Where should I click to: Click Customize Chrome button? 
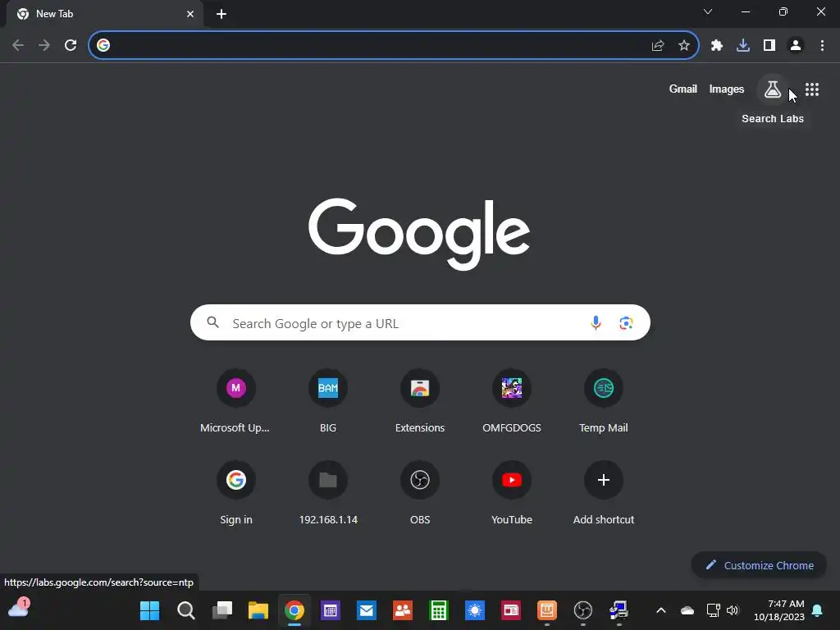coord(759,565)
